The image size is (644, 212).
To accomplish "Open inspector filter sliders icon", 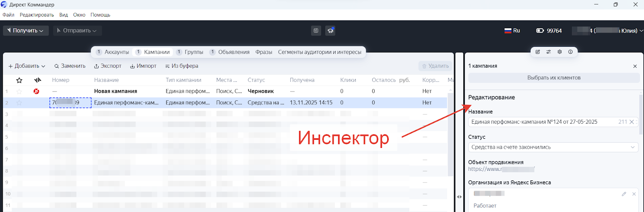I will [549, 52].
